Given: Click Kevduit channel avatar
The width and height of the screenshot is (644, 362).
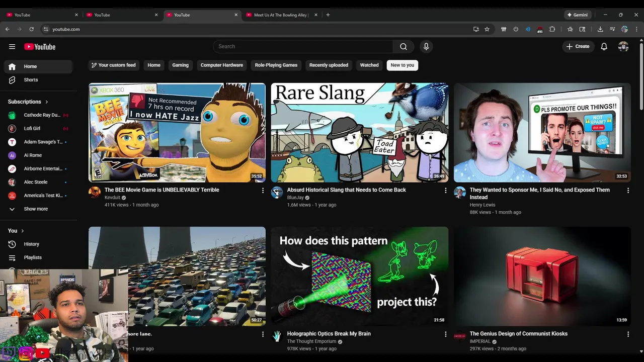Looking at the screenshot, I should [x=95, y=193].
